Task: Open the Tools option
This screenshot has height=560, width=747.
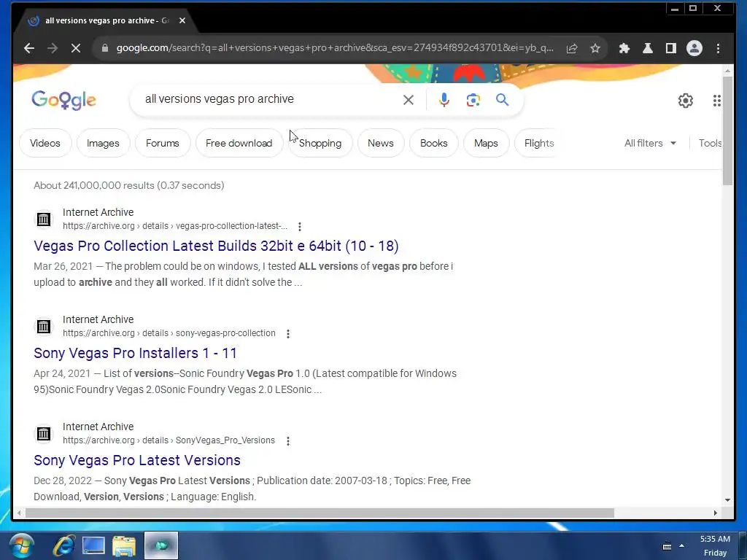Action: pos(710,144)
